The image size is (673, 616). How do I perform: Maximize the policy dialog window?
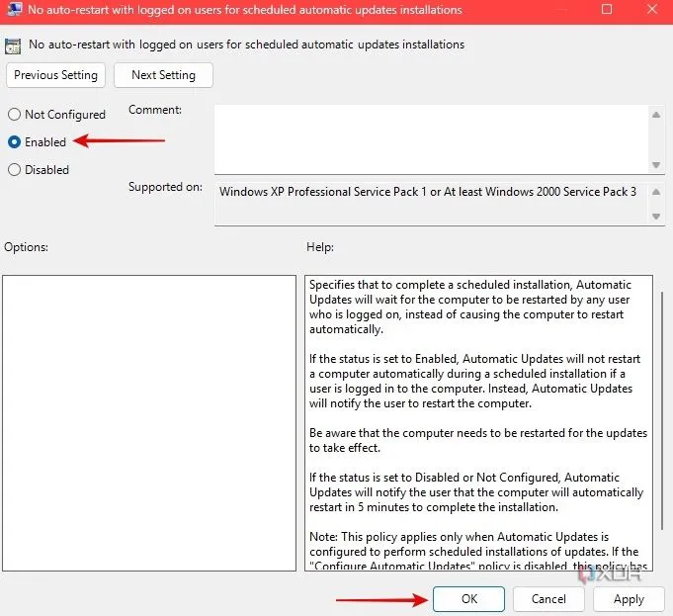click(607, 9)
